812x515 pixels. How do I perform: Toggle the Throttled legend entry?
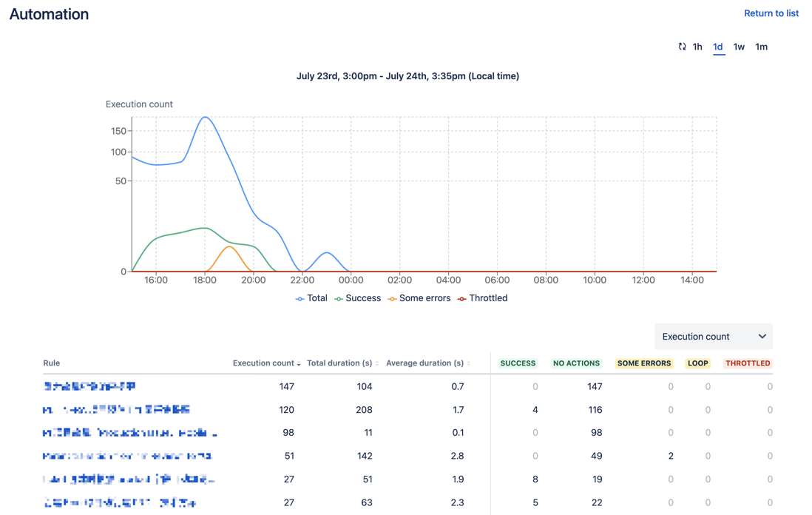pyautogui.click(x=483, y=298)
